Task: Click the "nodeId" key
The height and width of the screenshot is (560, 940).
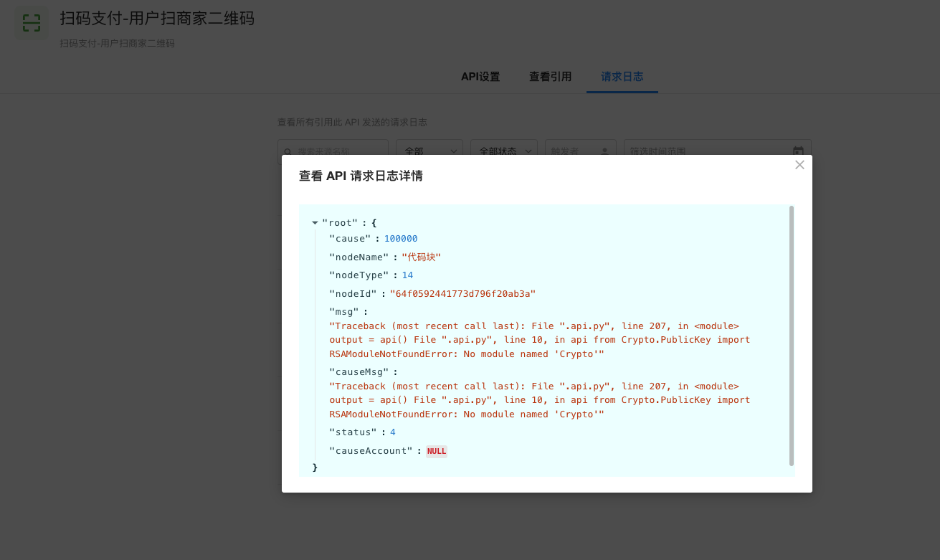Action: click(353, 294)
